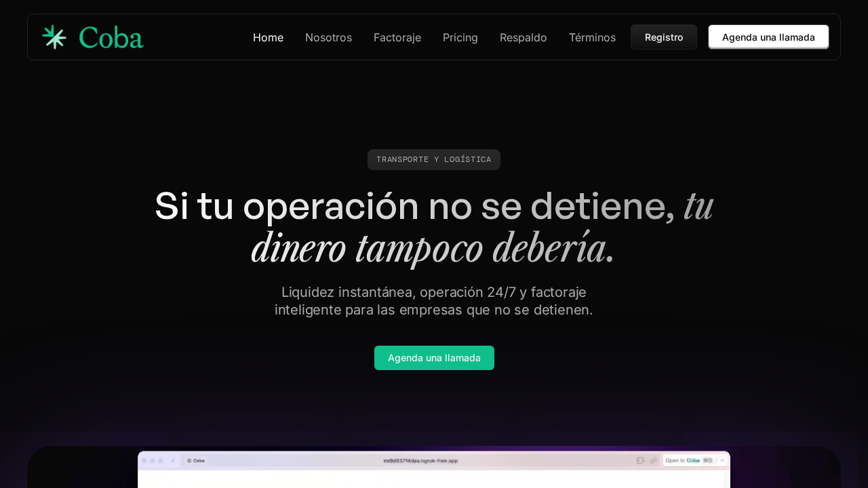Select Factoraje in the navigation
868x488 pixels.
click(x=397, y=37)
